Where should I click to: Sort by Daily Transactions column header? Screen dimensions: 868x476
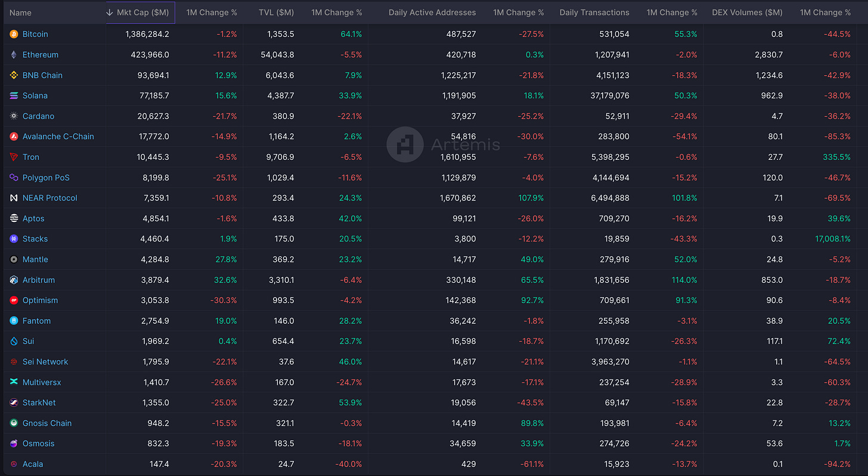(594, 13)
